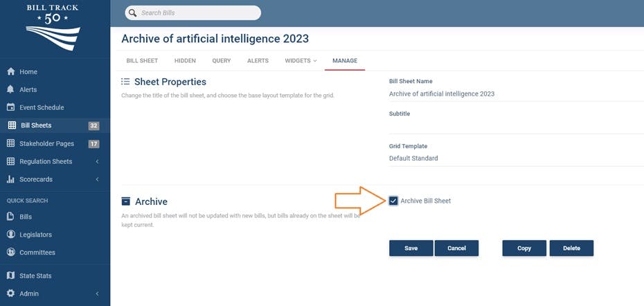The width and height of the screenshot is (644, 306).
Task: Switch to the Hidden tab
Action: click(185, 61)
